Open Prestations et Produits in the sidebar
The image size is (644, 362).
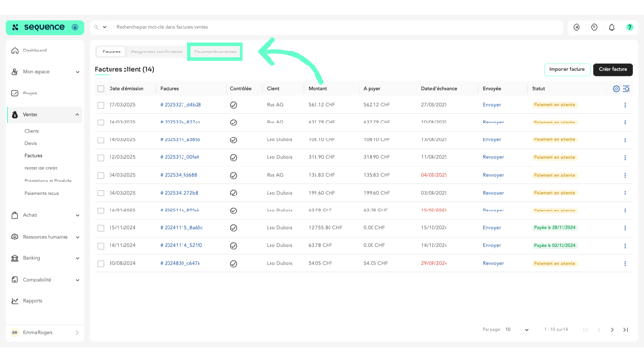(48, 181)
